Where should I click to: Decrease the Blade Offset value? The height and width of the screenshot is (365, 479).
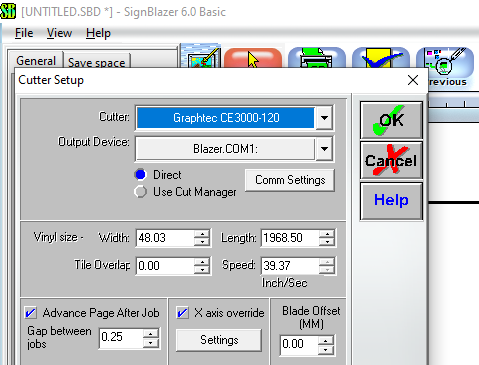point(326,350)
